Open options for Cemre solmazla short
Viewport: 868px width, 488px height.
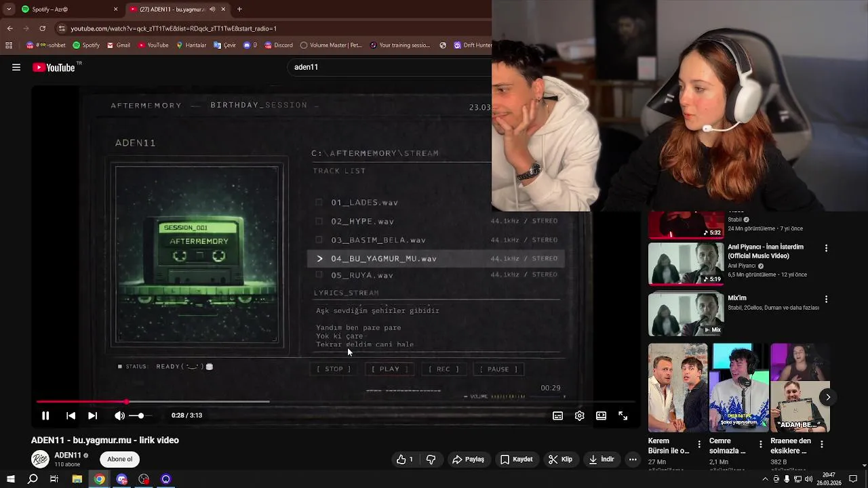pos(760,445)
